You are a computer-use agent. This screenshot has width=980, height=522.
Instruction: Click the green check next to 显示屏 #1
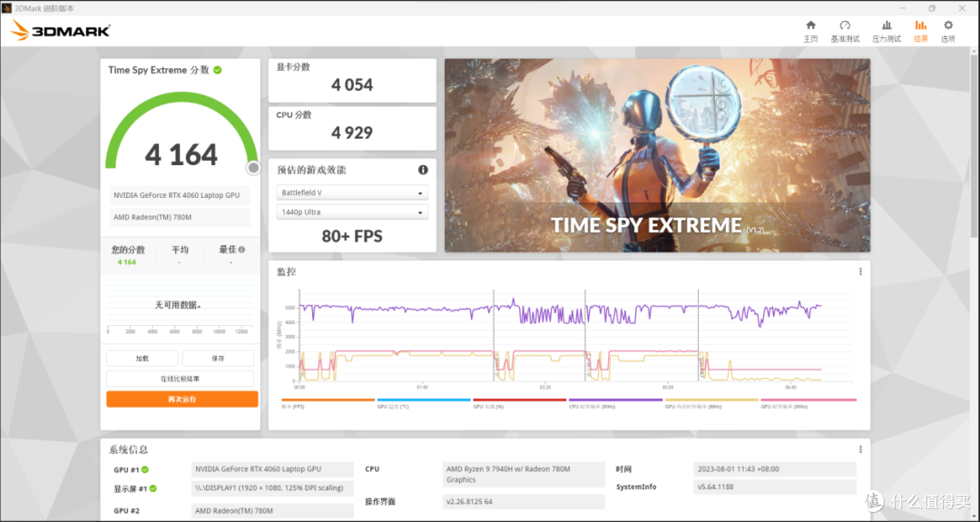click(x=153, y=488)
